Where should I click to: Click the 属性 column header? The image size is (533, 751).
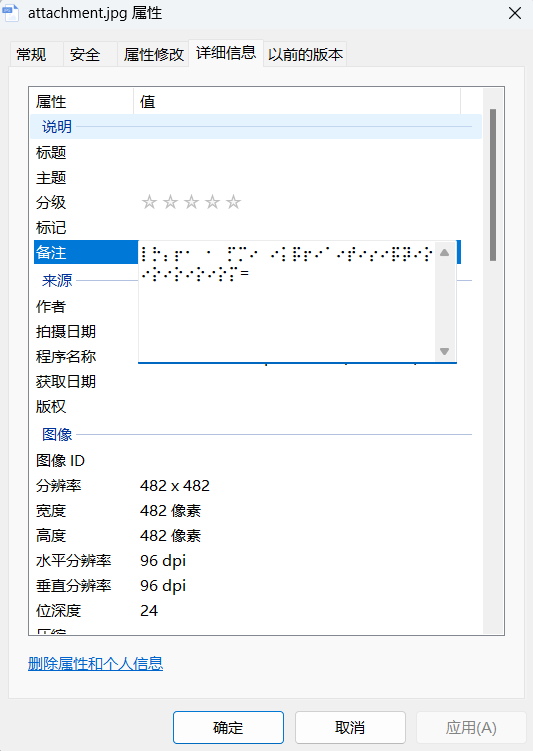[81, 102]
